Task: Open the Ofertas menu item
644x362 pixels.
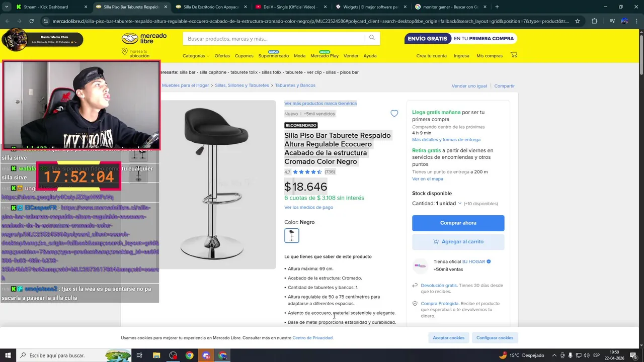Action: (x=222, y=56)
